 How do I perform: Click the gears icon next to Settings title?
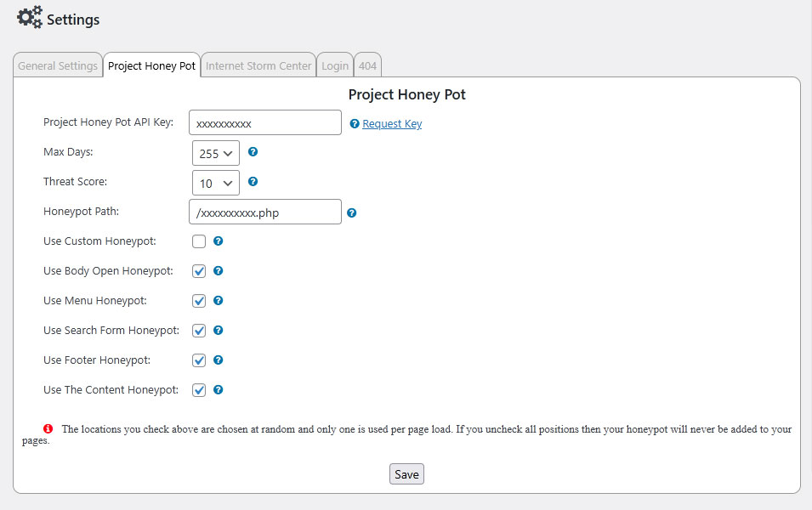pyautogui.click(x=28, y=16)
